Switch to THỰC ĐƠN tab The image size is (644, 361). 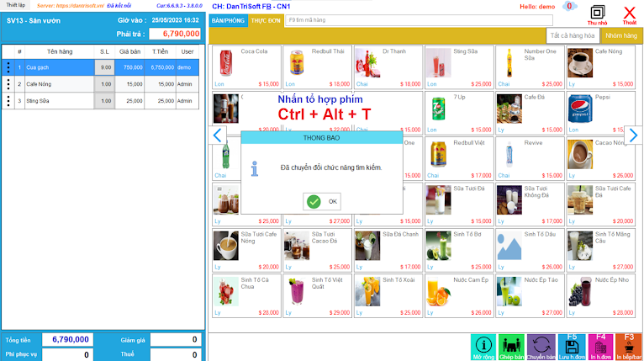(266, 20)
